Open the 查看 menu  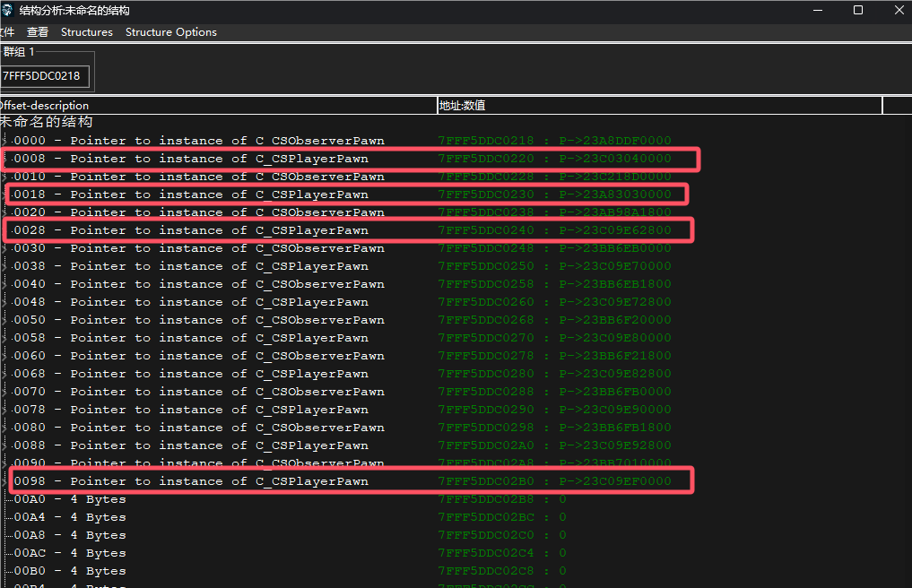(38, 32)
